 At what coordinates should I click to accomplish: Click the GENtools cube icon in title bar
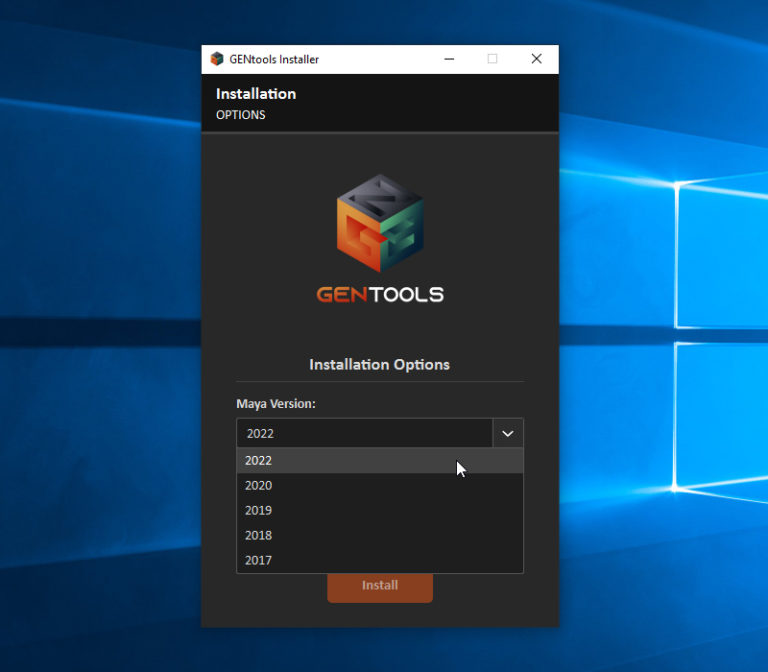point(216,59)
